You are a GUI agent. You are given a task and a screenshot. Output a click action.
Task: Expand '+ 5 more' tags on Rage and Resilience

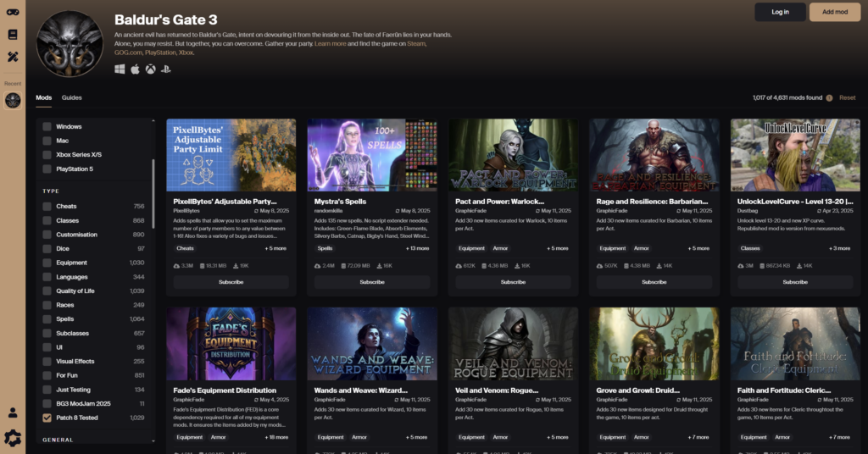[698, 248]
